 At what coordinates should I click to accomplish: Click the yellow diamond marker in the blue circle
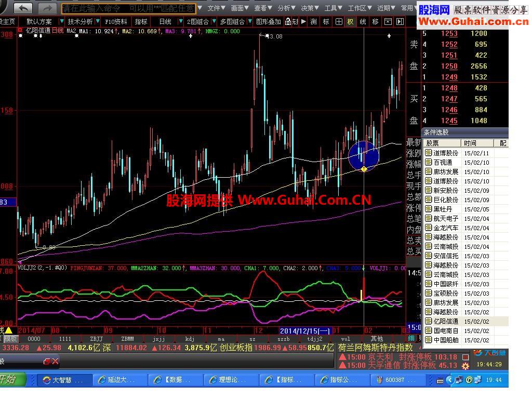point(364,169)
